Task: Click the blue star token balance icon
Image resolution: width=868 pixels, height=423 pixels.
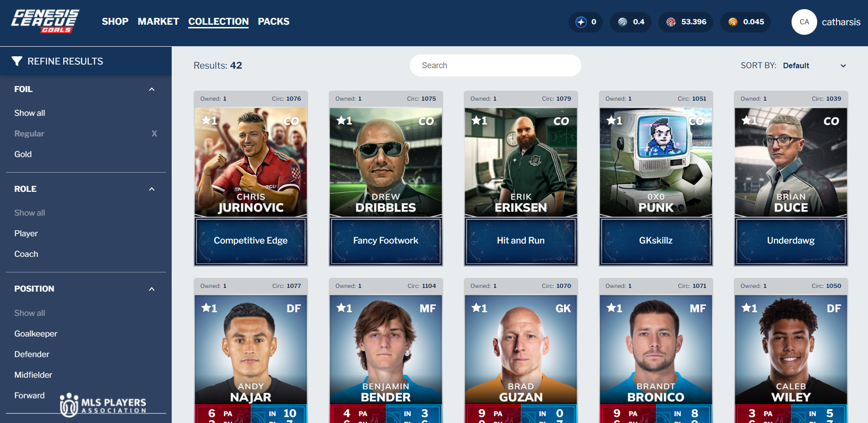Action: coord(581,22)
